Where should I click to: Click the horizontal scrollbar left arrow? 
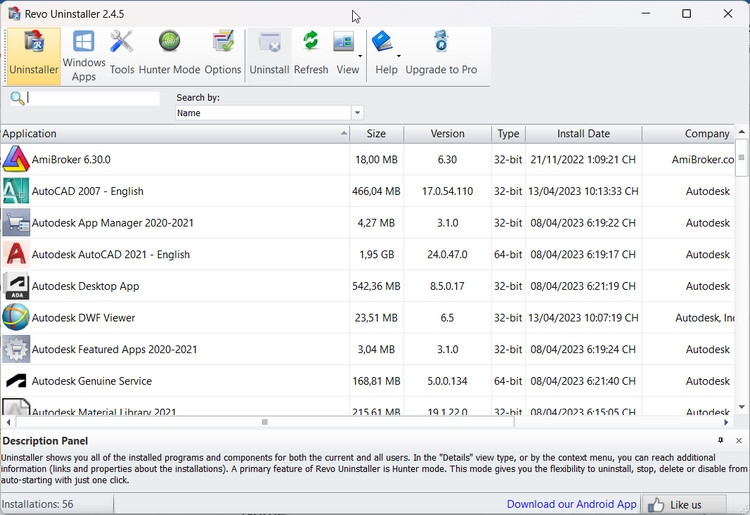(x=8, y=422)
